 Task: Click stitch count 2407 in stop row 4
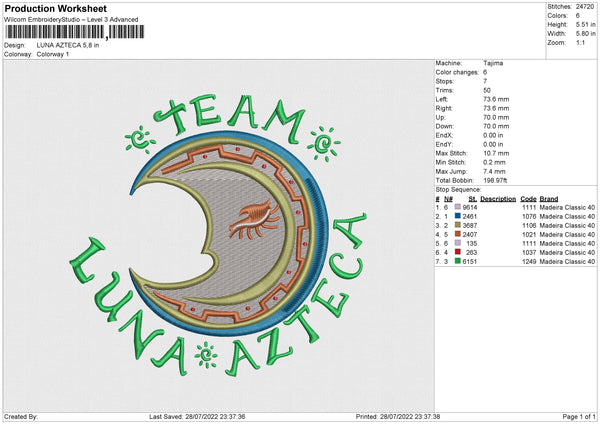pyautogui.click(x=470, y=235)
